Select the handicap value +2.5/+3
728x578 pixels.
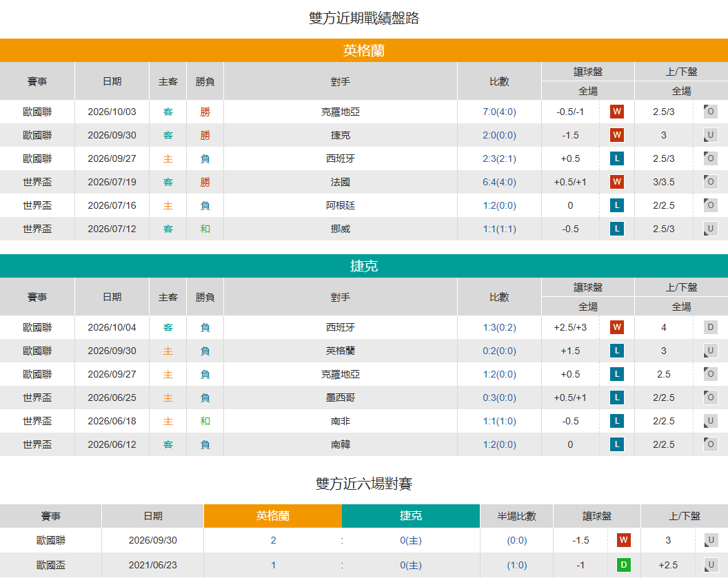(570, 327)
